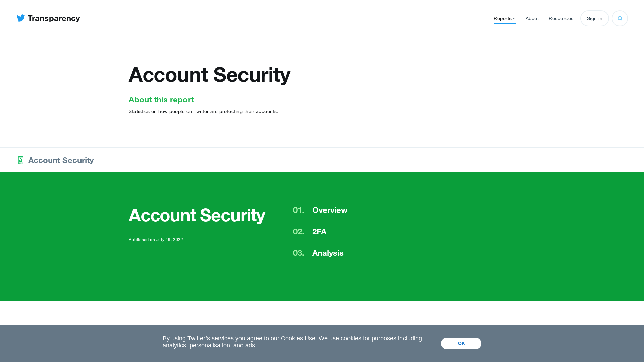
Task: Toggle the sign-in account state
Action: (x=594, y=18)
